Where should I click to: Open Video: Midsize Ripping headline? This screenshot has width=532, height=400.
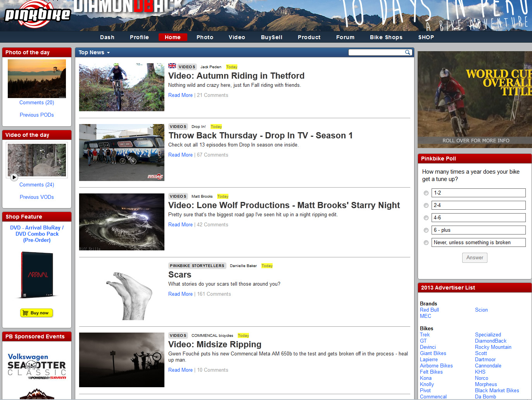pos(215,345)
